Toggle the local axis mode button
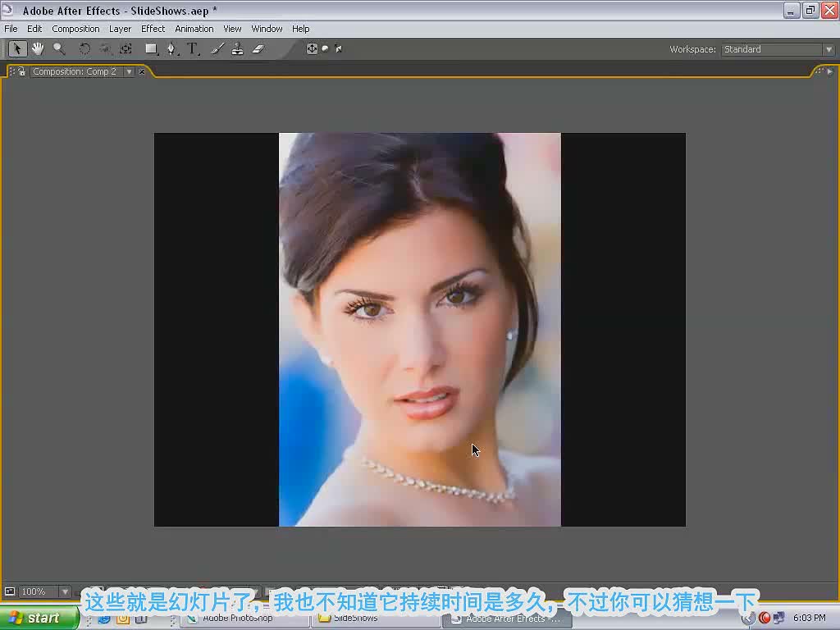Viewport: 840px width, 630px height. [312, 48]
